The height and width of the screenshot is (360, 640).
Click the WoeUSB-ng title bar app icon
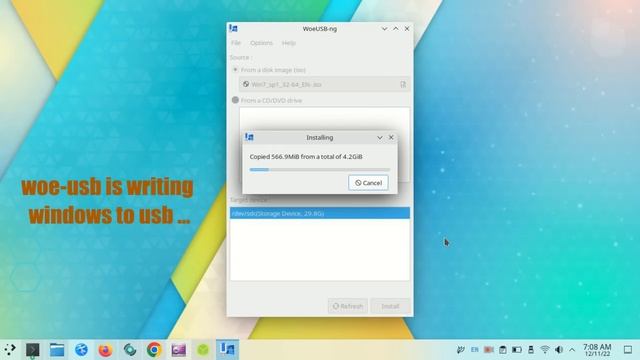pyautogui.click(x=233, y=29)
